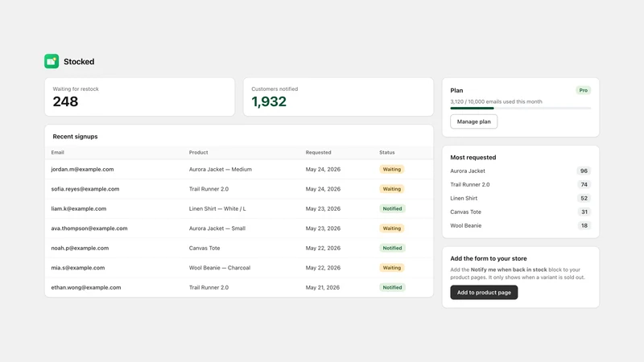This screenshot has height=362, width=644.
Task: Click the green Stocked app logo icon
Action: click(52, 61)
